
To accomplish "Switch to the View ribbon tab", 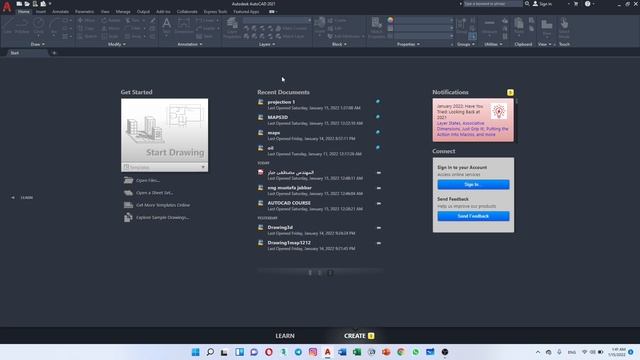I will 105,12.
